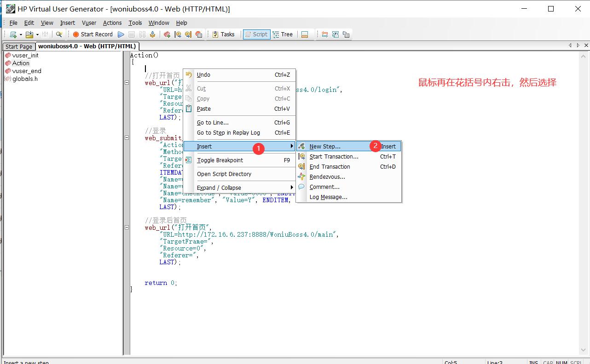Switch to Script view
The height and width of the screenshot is (364, 590).
coord(256,34)
